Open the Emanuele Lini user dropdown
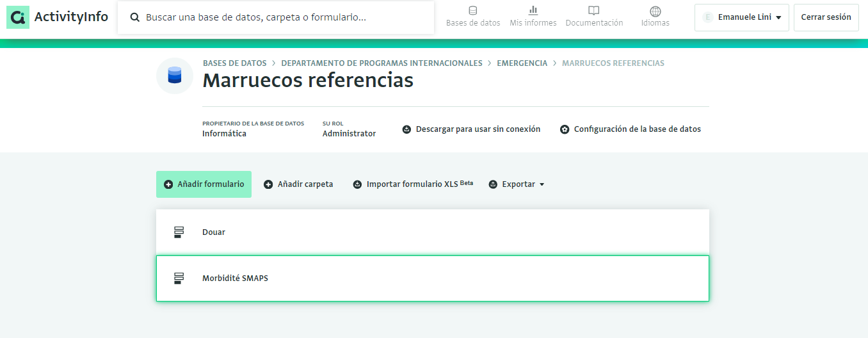 pyautogui.click(x=742, y=17)
